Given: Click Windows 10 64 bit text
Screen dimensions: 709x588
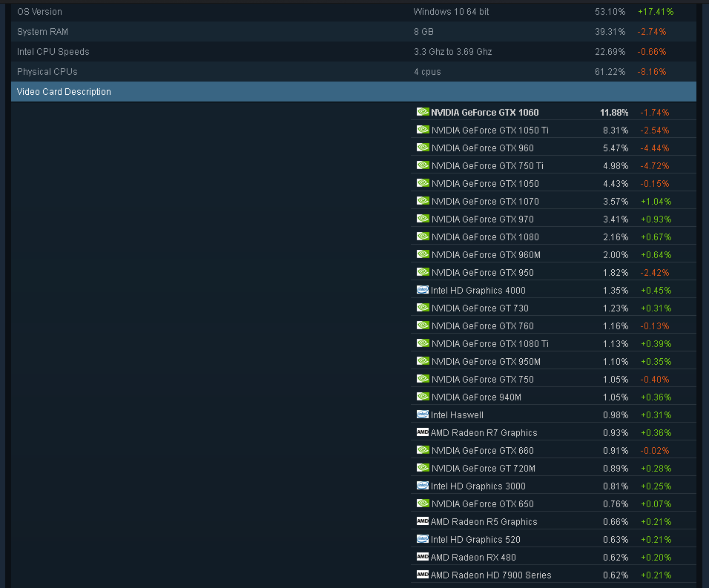Looking at the screenshot, I should 451,12.
